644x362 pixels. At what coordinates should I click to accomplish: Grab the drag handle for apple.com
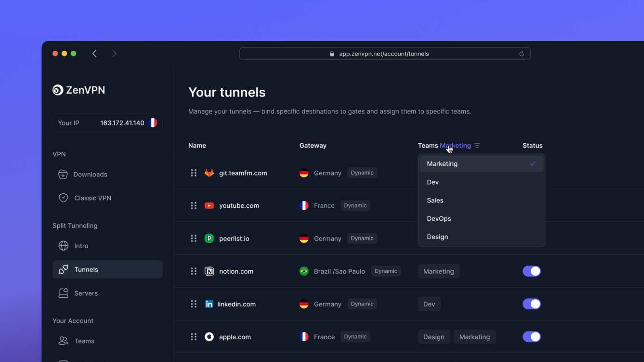pyautogui.click(x=194, y=337)
